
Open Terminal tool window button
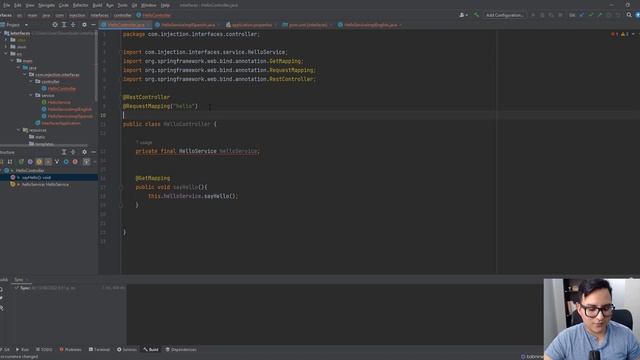pos(99,349)
